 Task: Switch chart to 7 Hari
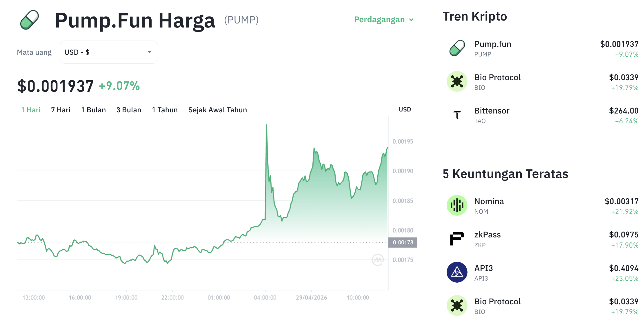pyautogui.click(x=61, y=110)
